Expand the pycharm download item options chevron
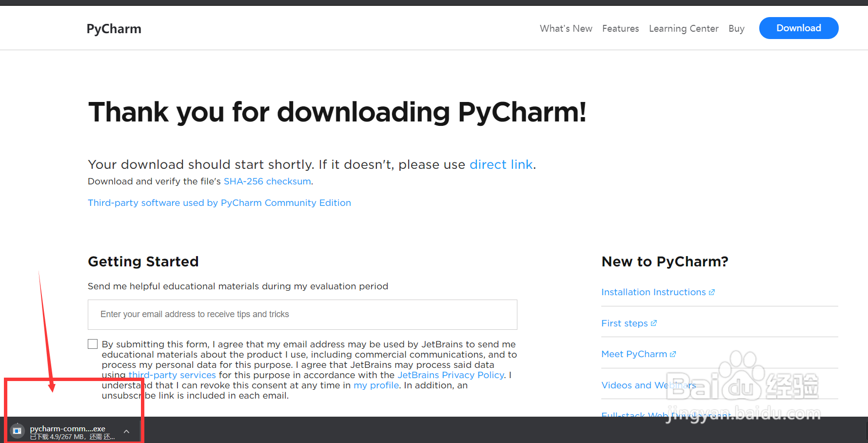Viewport: 868px width, 443px height. [126, 431]
